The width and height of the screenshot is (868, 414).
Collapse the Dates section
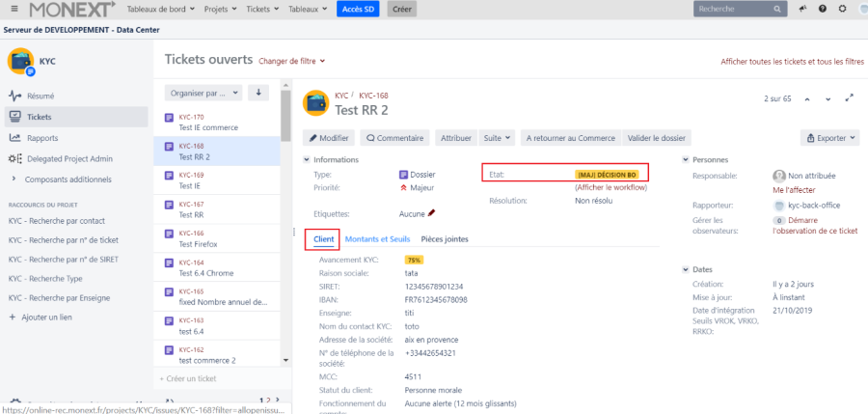point(686,269)
